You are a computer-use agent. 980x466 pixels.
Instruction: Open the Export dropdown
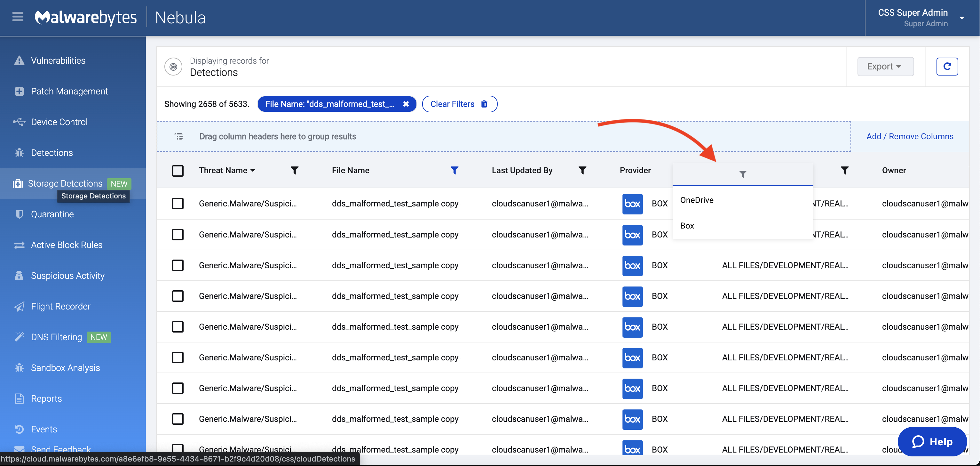(x=885, y=67)
